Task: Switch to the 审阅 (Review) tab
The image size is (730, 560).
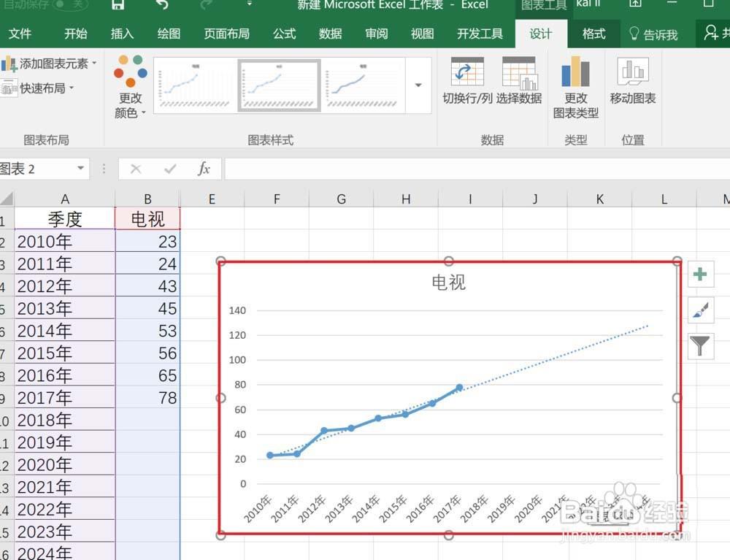Action: click(377, 34)
